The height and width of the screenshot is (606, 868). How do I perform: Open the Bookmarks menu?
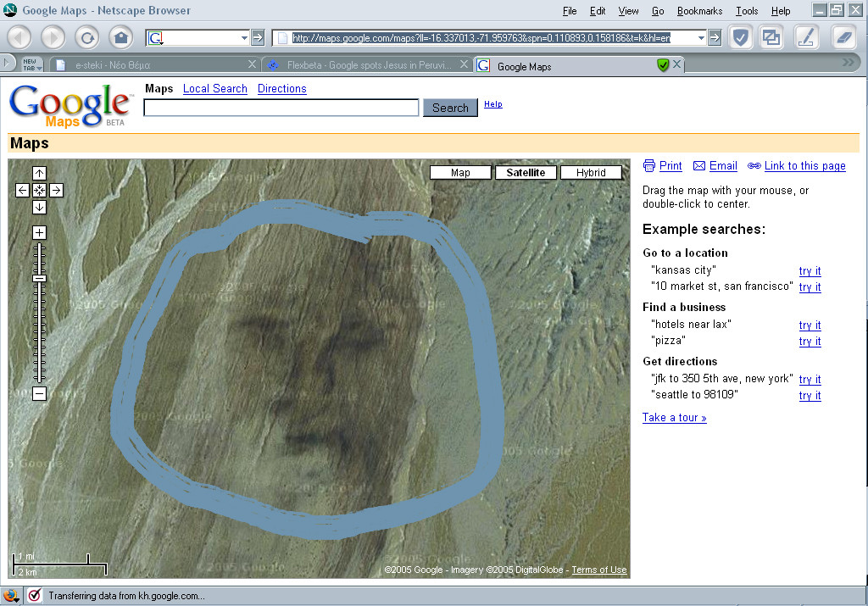pyautogui.click(x=699, y=11)
